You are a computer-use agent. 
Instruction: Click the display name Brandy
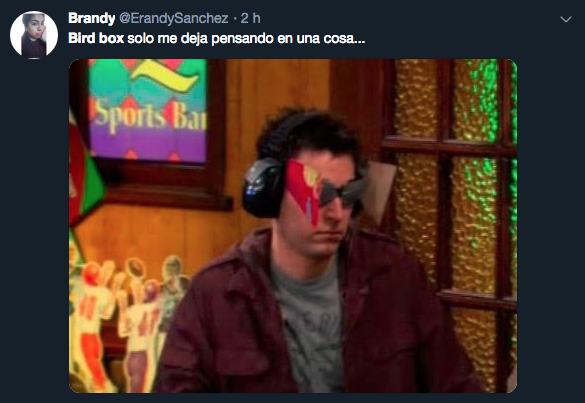click(x=91, y=18)
